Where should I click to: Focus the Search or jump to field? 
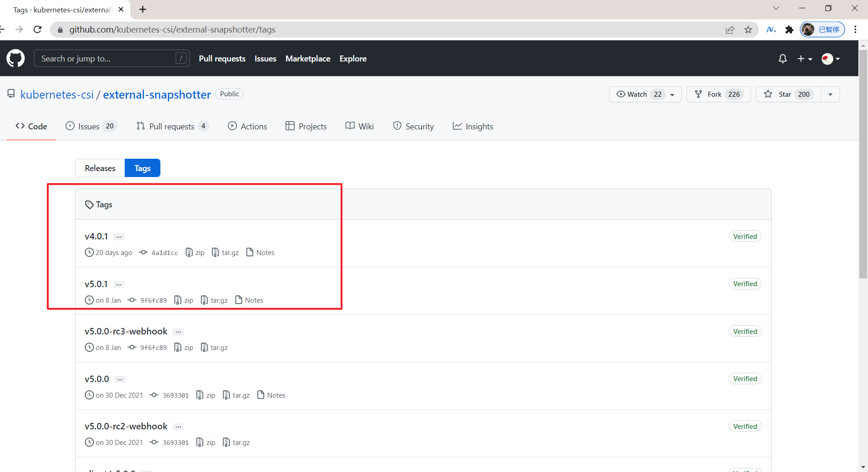coord(112,58)
